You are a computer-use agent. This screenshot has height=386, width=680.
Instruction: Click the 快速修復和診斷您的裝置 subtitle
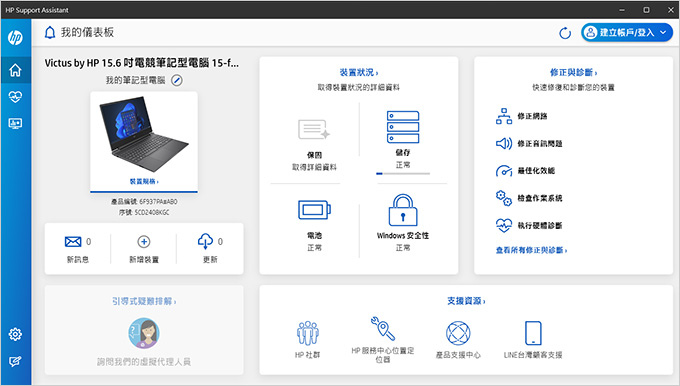tap(573, 88)
